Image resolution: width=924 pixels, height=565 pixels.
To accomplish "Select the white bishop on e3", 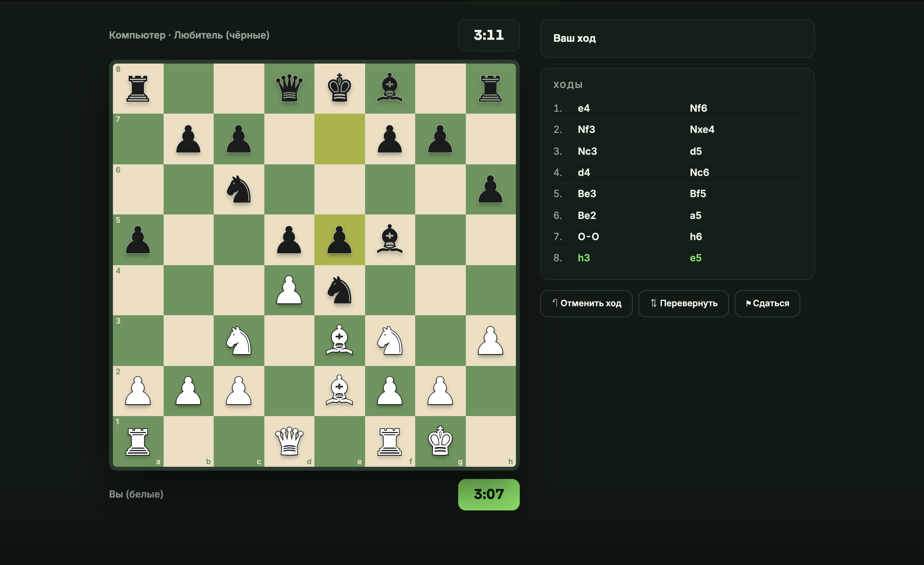I will pos(339,341).
